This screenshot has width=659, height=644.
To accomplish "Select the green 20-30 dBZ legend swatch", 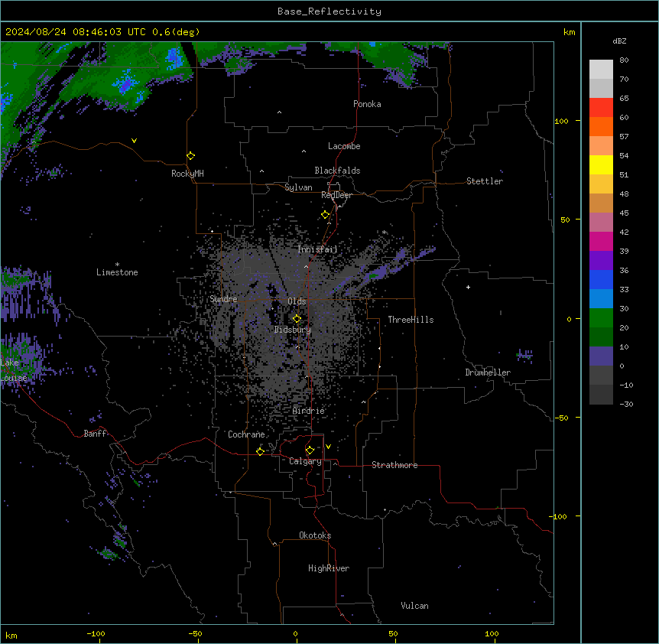I will click(x=601, y=318).
